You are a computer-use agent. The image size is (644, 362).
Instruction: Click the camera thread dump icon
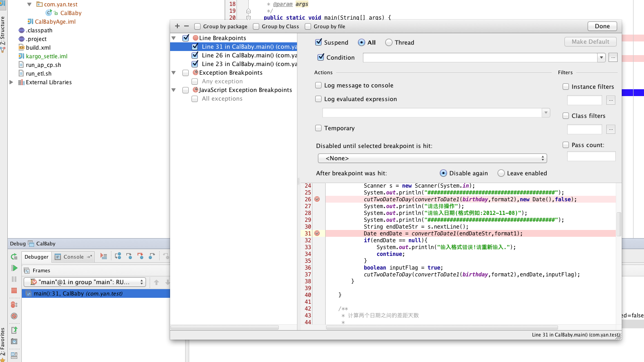(14, 342)
